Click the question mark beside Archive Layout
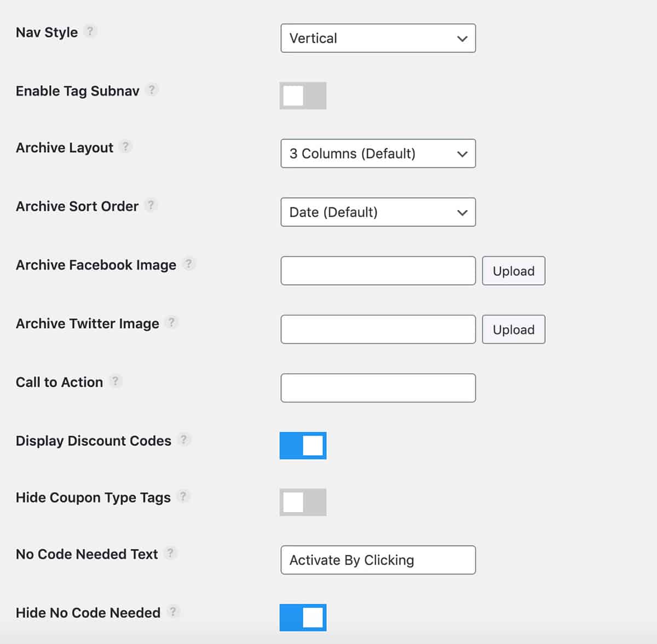The height and width of the screenshot is (644, 657). click(126, 147)
